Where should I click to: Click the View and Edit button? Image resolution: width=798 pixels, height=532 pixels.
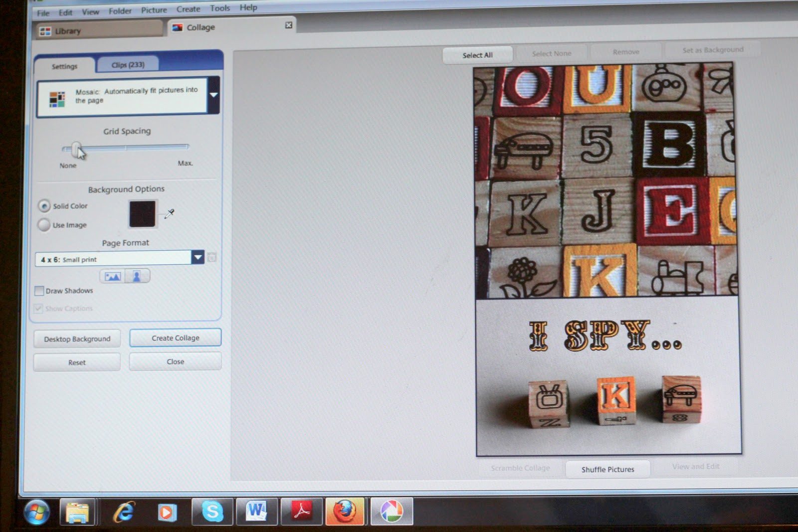coord(696,467)
